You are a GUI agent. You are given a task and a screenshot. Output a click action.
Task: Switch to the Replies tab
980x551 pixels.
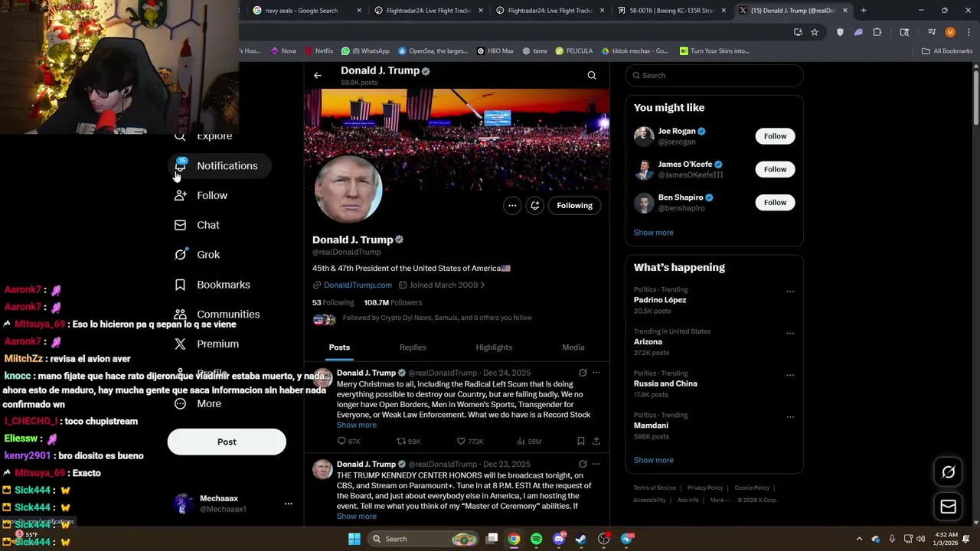(x=413, y=347)
